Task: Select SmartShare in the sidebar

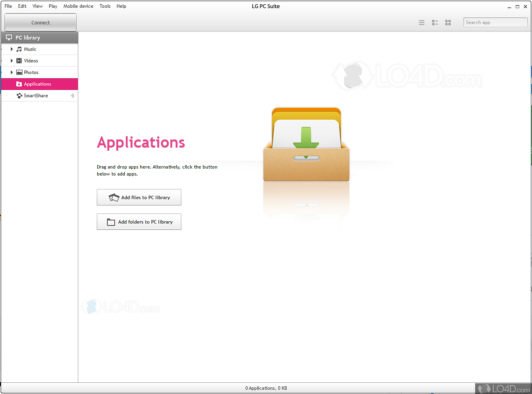Action: click(x=40, y=96)
